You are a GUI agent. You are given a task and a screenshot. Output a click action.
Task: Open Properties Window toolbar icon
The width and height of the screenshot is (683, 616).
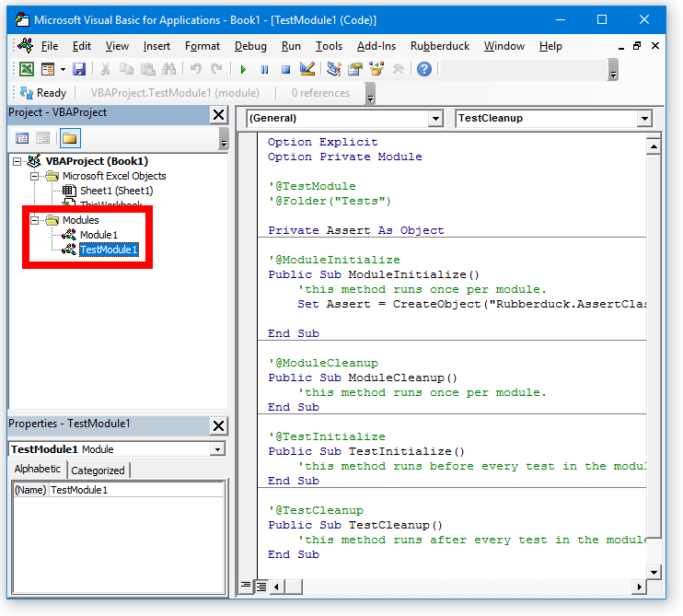tap(355, 69)
